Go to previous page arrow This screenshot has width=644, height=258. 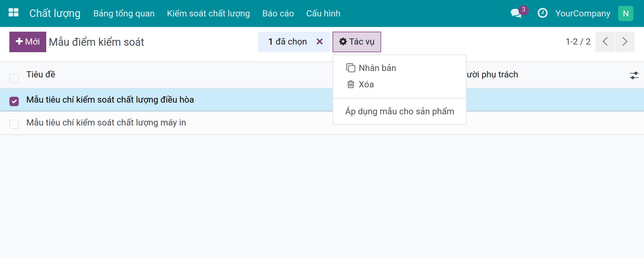coord(605,42)
